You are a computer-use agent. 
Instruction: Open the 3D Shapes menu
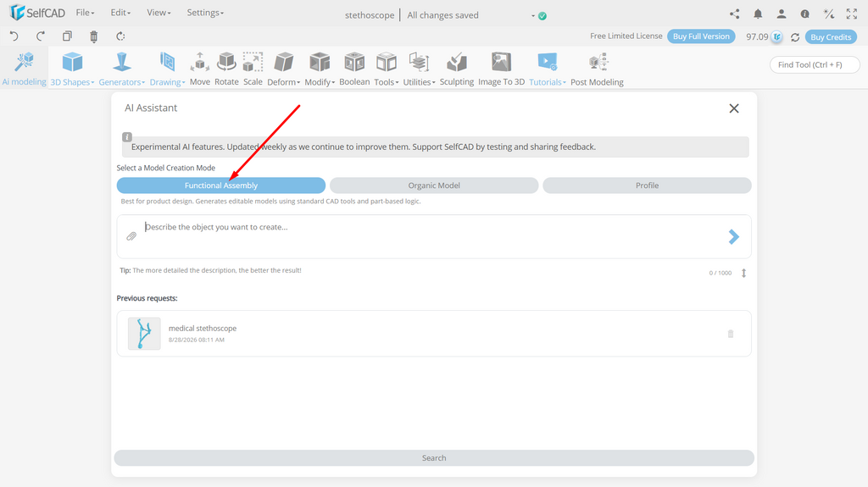[72, 69]
